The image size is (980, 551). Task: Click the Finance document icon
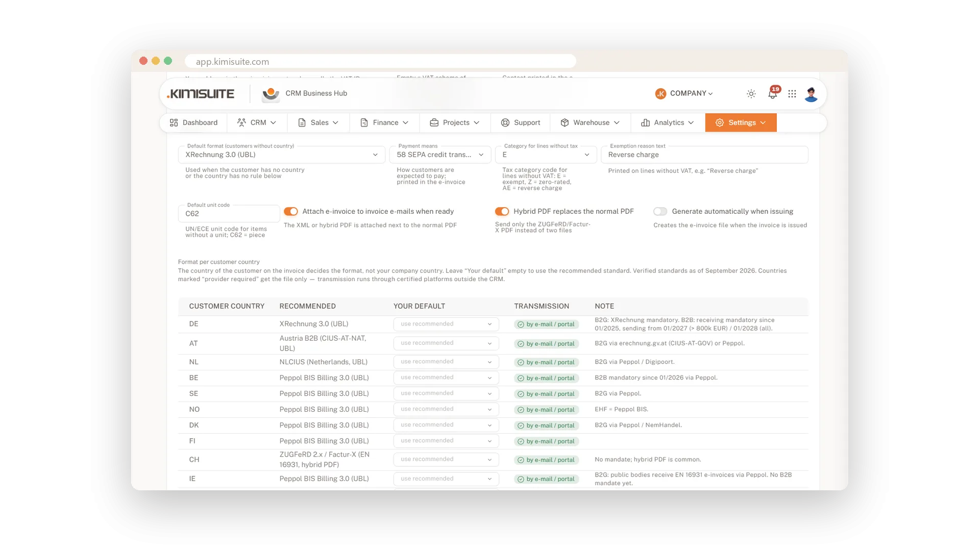click(x=364, y=122)
